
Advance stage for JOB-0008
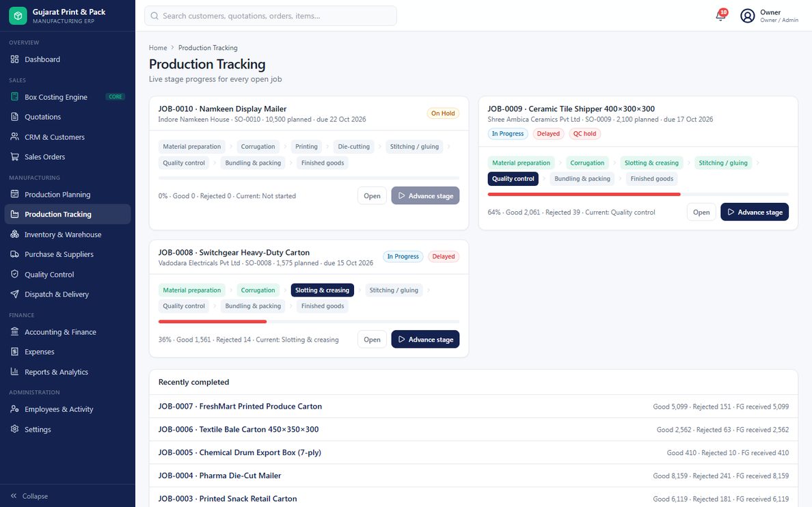point(425,339)
